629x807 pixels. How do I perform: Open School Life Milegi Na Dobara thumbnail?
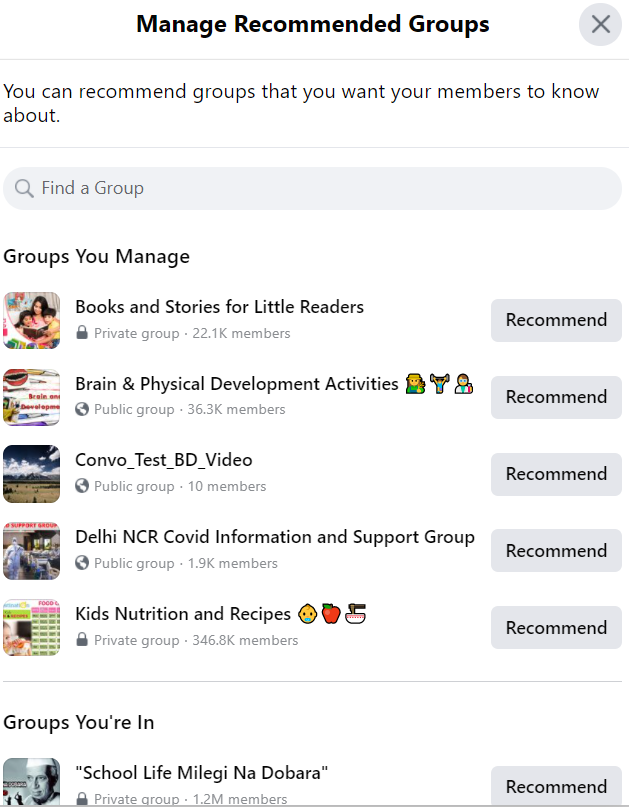tap(31, 784)
